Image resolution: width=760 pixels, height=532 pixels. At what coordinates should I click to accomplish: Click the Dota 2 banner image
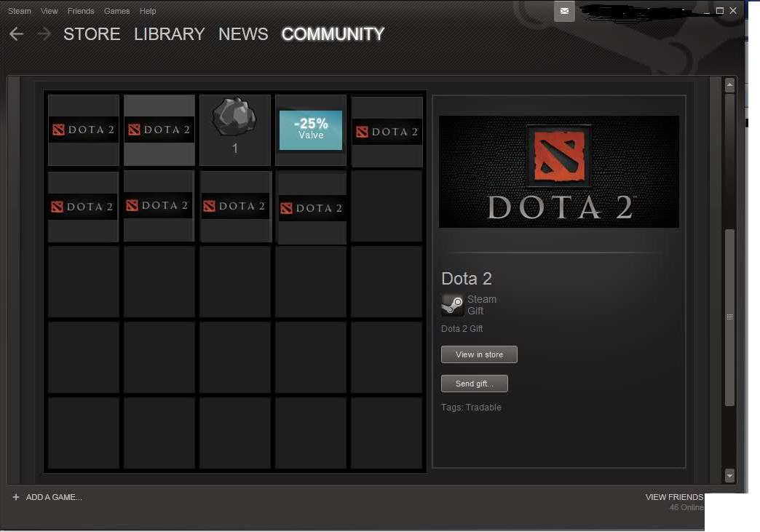[x=558, y=171]
